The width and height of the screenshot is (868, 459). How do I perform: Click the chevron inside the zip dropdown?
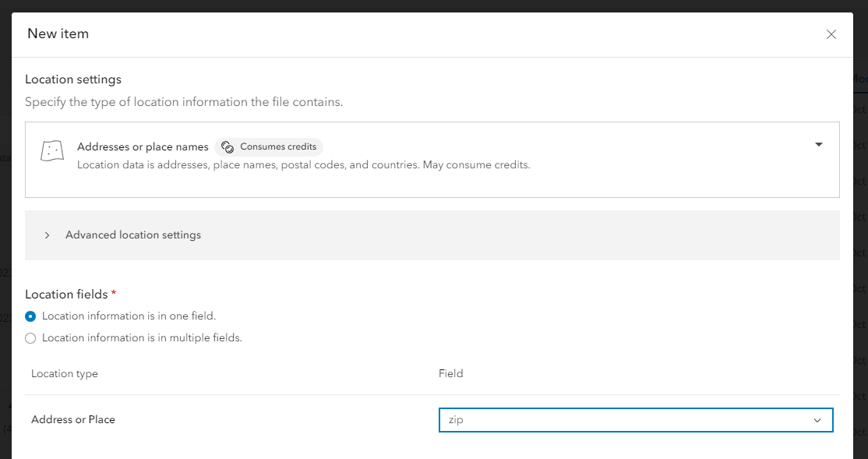[817, 420]
